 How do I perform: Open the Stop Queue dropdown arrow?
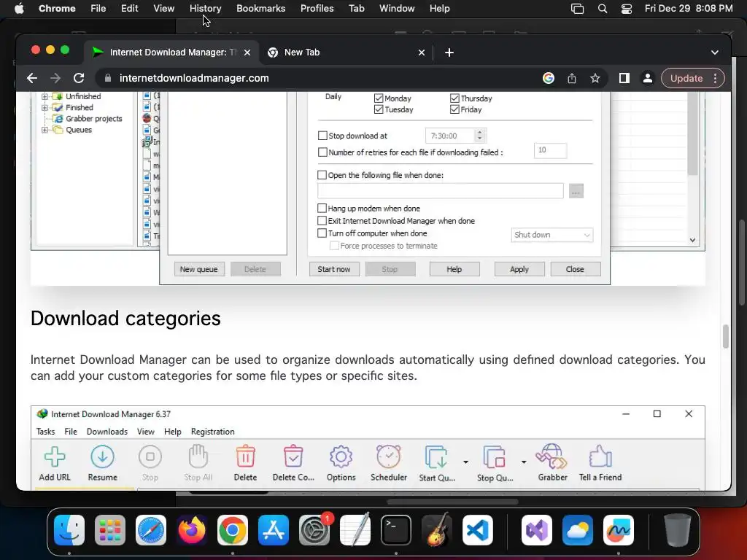(524, 462)
